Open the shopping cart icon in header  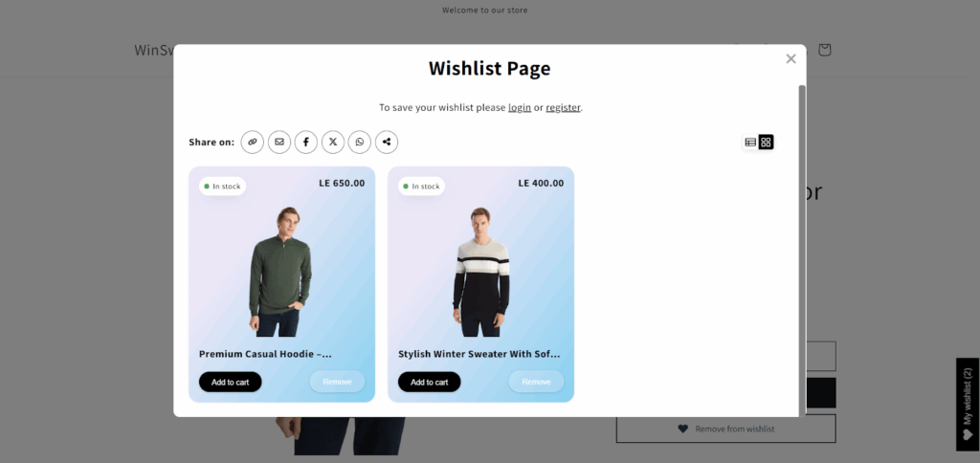click(x=825, y=50)
